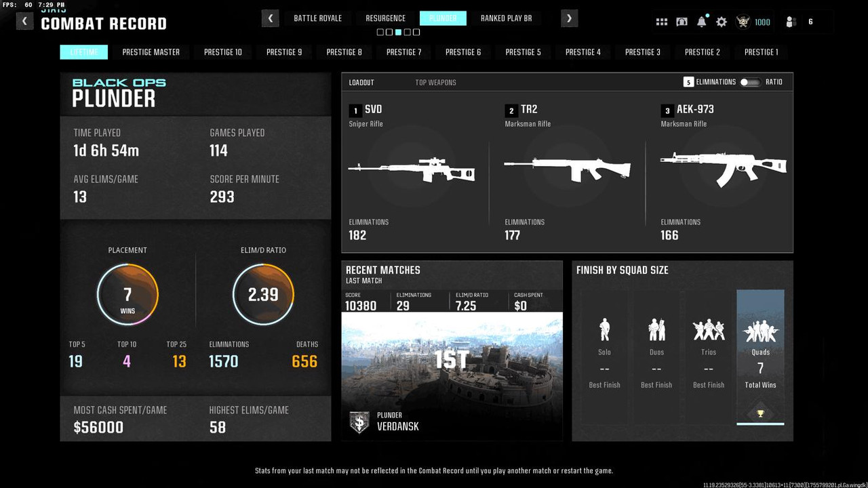868x488 pixels.
Task: Click the Recent Matches heading
Action: pos(383,270)
